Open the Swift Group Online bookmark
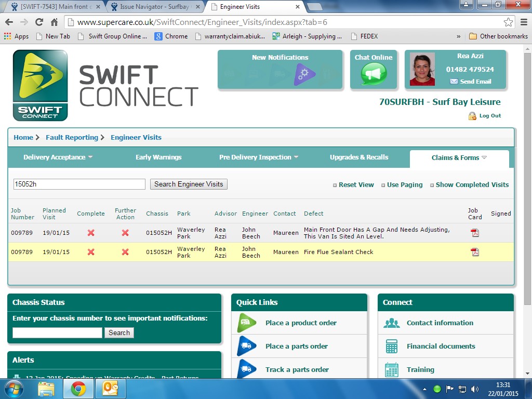 113,36
